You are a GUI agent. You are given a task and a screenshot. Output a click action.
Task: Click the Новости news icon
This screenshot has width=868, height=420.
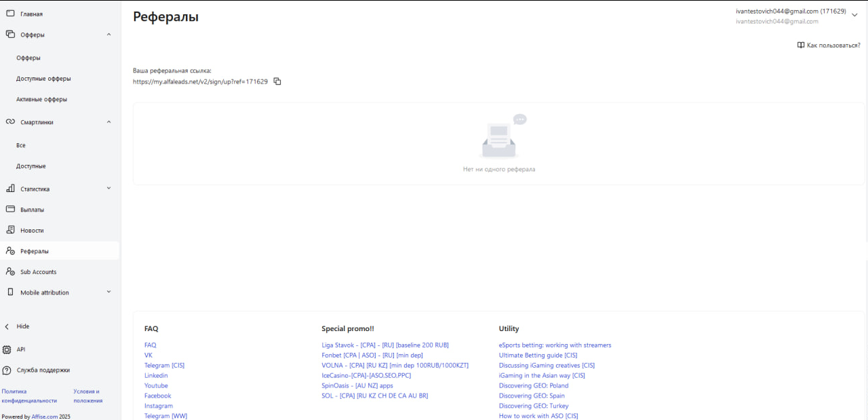[10, 230]
